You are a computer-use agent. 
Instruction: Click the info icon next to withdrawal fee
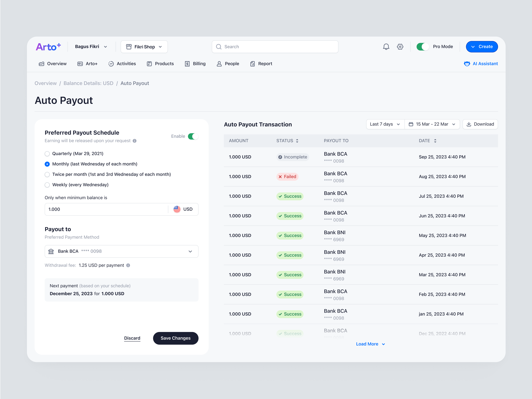click(128, 265)
